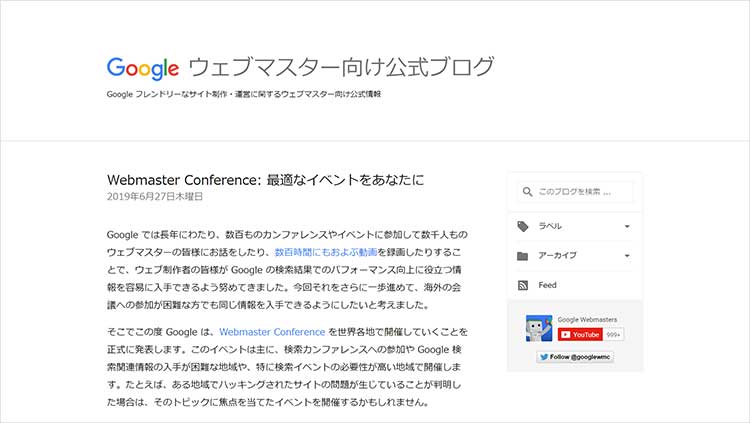Click the Google logo in the header
Viewport: 750px width, 423px height.
click(143, 68)
